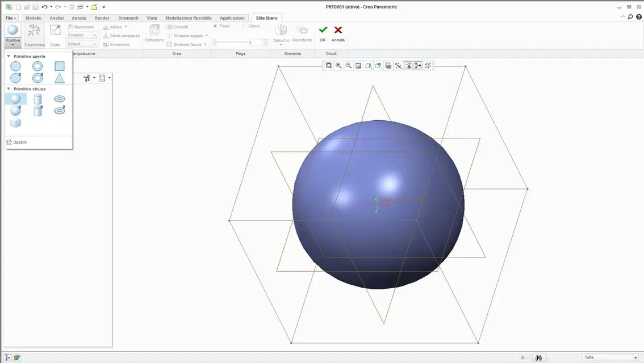
Task: Toggle model tree icon in status bar
Action: [8, 358]
